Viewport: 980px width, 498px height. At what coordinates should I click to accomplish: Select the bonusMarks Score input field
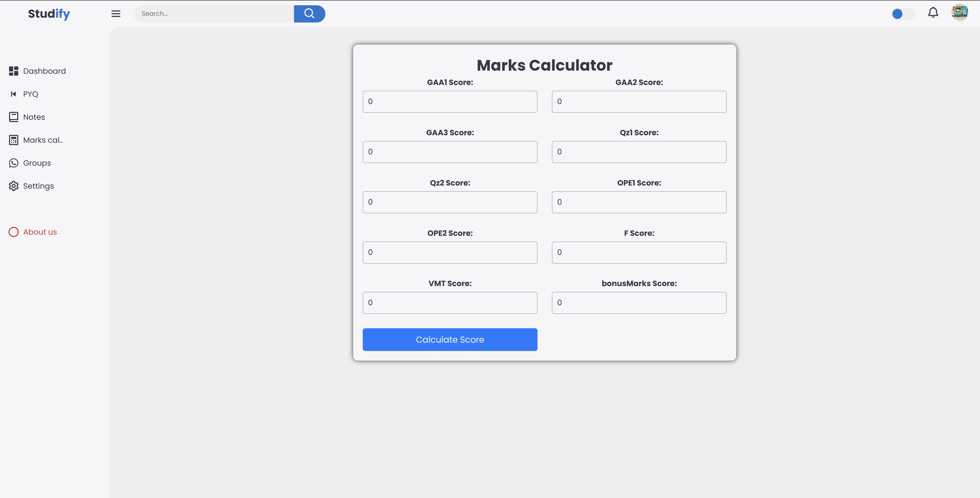coord(639,303)
